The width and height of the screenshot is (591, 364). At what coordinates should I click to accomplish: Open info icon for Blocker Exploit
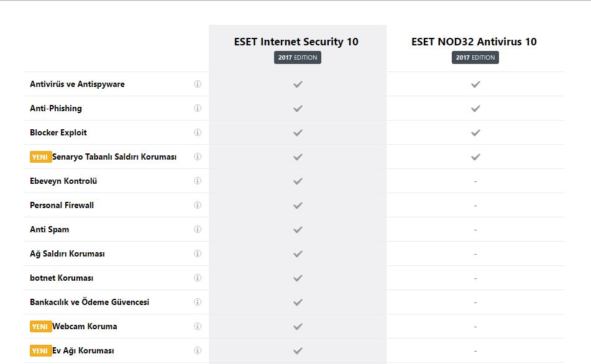(x=198, y=132)
